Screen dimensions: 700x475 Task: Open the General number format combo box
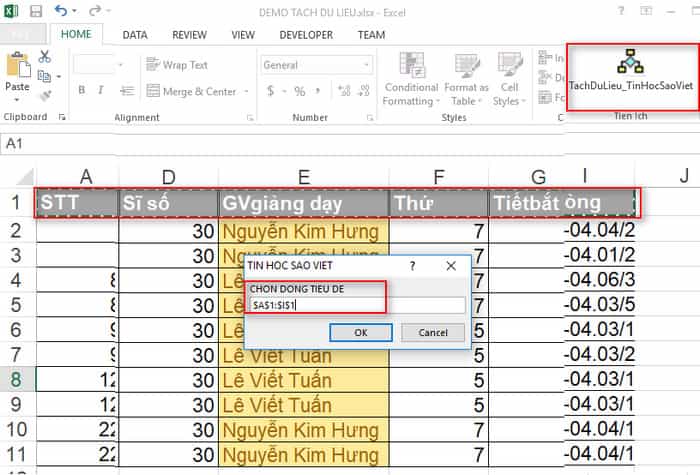click(316, 65)
